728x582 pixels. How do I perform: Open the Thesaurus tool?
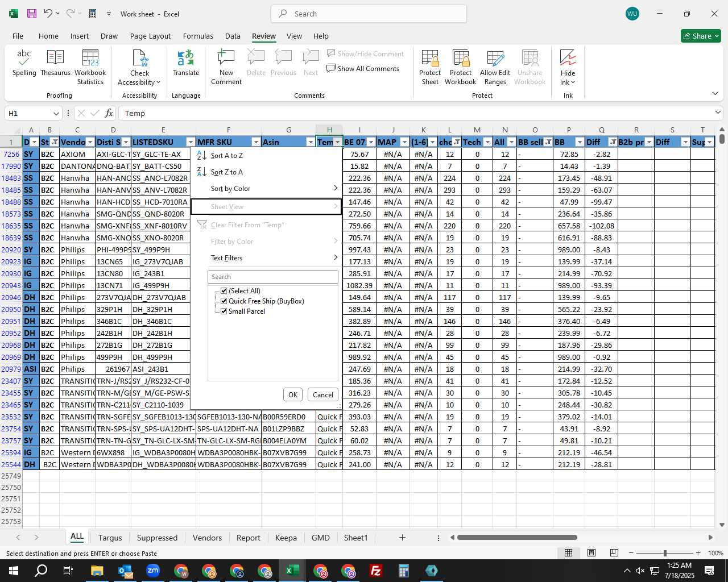pyautogui.click(x=56, y=63)
